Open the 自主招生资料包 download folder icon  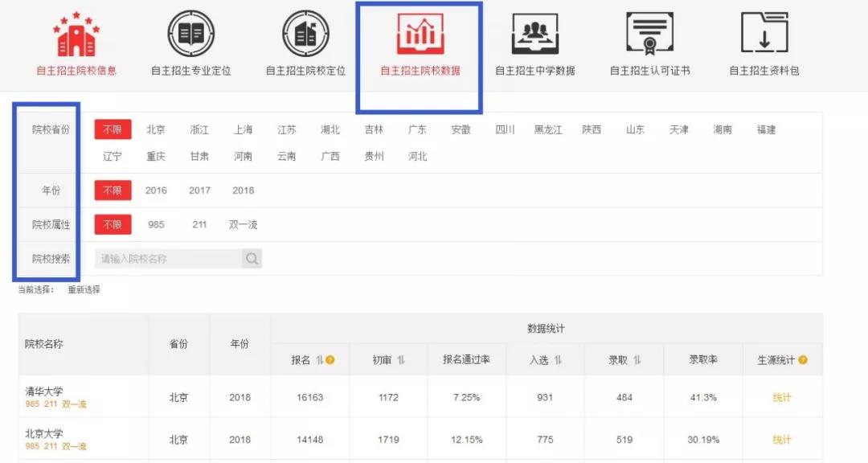coord(764,34)
